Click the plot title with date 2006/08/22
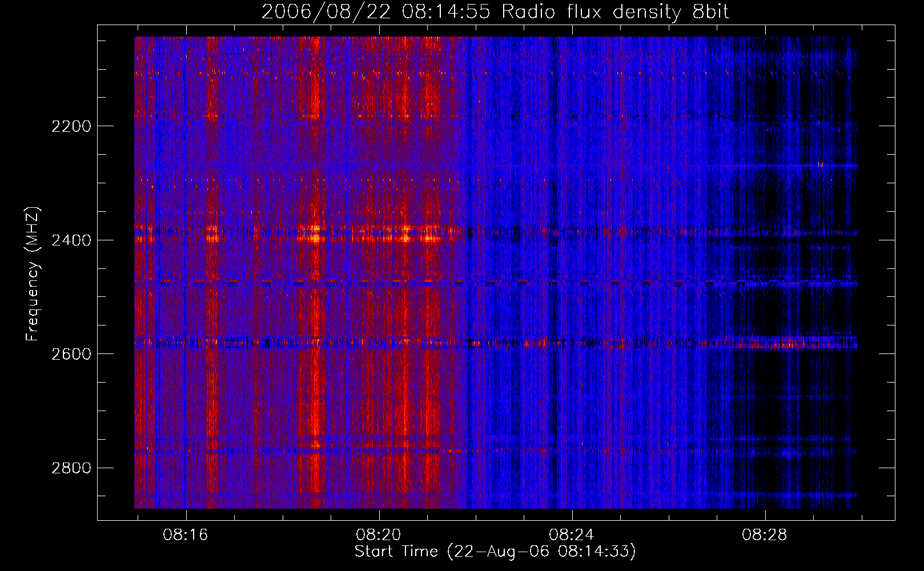Viewport: 924px width, 571px height. click(495, 12)
